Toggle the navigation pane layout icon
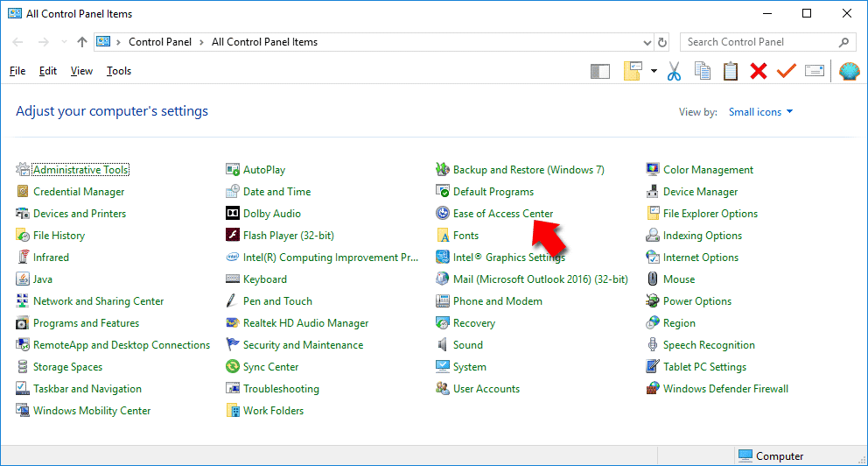Viewport: 868px width, 466px height. pyautogui.click(x=600, y=71)
